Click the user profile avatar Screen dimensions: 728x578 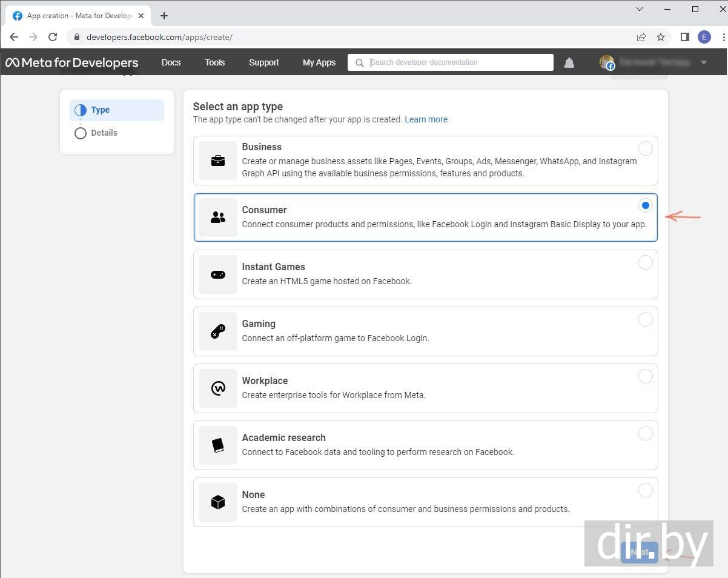tap(607, 62)
